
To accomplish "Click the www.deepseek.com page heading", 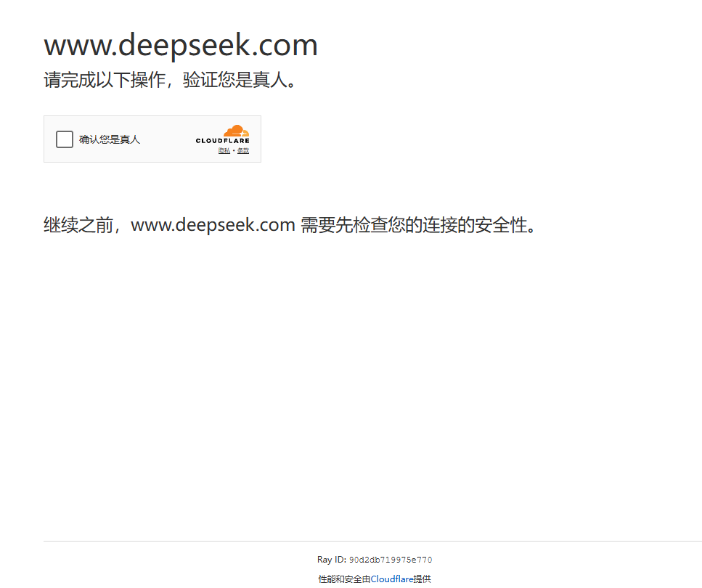I will click(x=181, y=45).
